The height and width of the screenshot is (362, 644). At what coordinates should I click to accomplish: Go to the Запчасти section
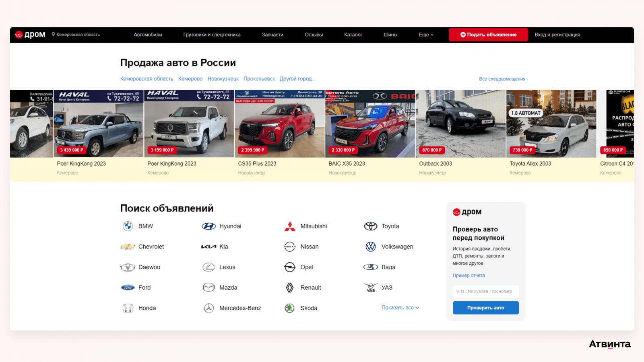click(272, 35)
